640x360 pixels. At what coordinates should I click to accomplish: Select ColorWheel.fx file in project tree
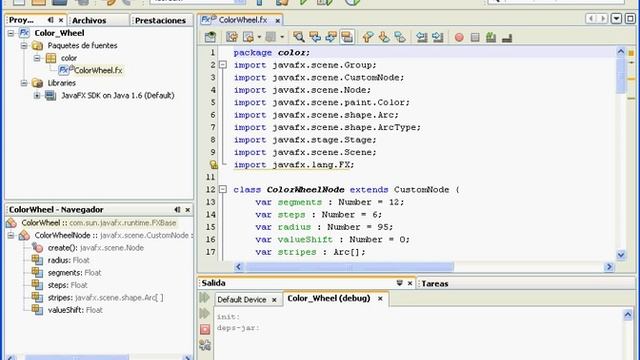pyautogui.click(x=91, y=70)
